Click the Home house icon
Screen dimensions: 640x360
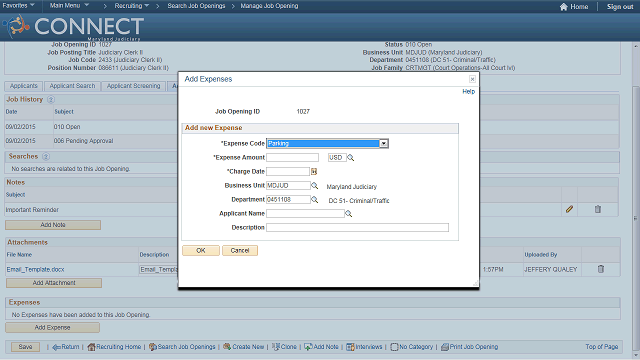(x=564, y=7)
